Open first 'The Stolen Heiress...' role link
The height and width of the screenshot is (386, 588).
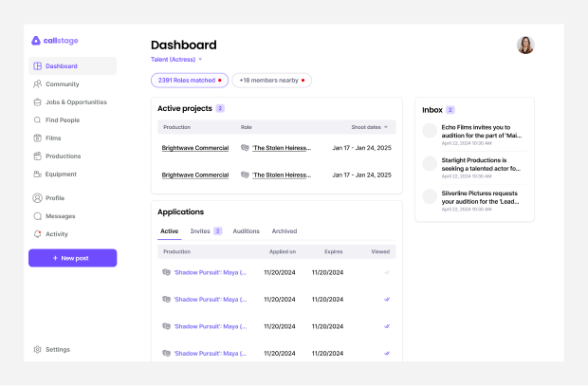click(x=282, y=148)
